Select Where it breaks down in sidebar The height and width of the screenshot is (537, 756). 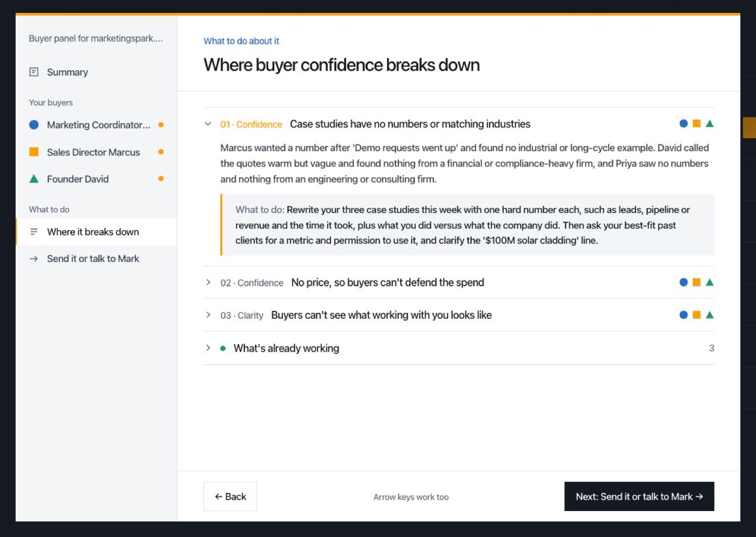(96, 232)
